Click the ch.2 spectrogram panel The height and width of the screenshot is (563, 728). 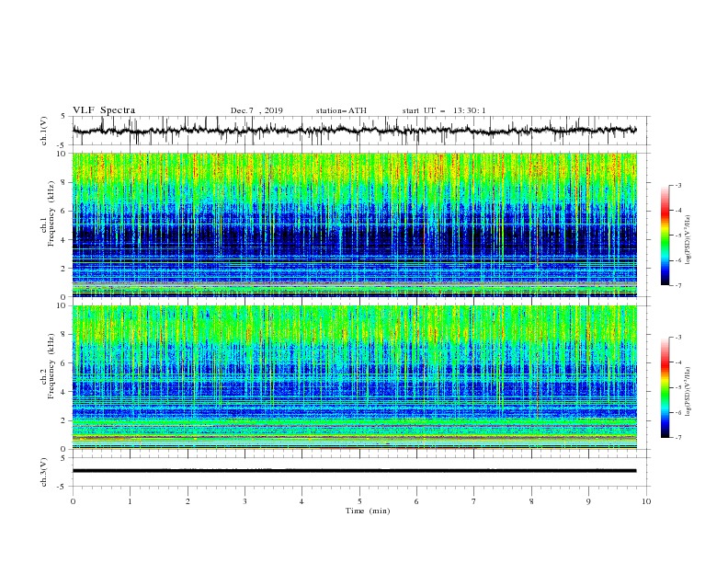click(355, 377)
